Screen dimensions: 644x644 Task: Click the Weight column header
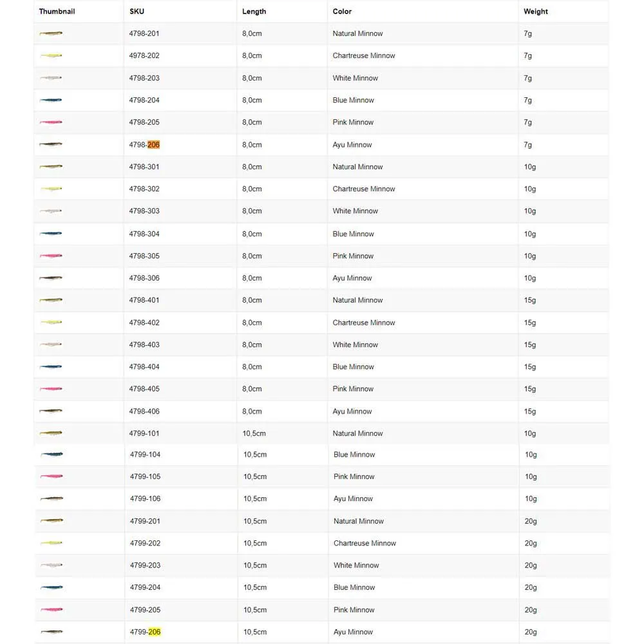536,12
